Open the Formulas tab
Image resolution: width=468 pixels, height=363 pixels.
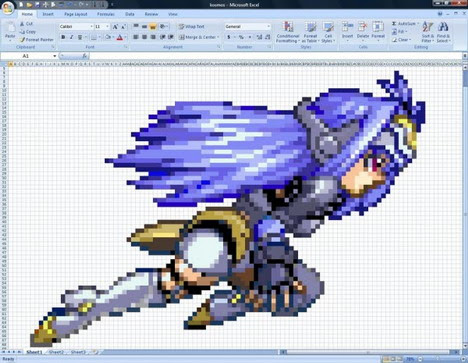click(106, 14)
